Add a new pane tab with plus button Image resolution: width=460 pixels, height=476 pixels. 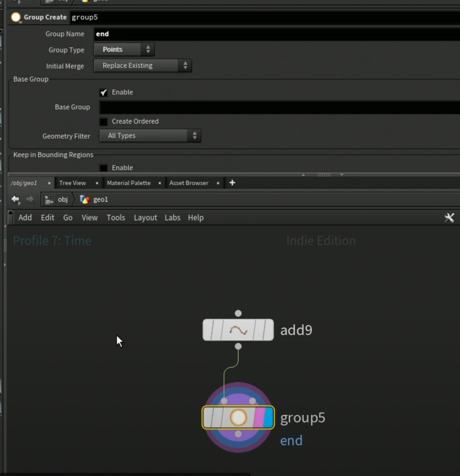click(x=232, y=183)
